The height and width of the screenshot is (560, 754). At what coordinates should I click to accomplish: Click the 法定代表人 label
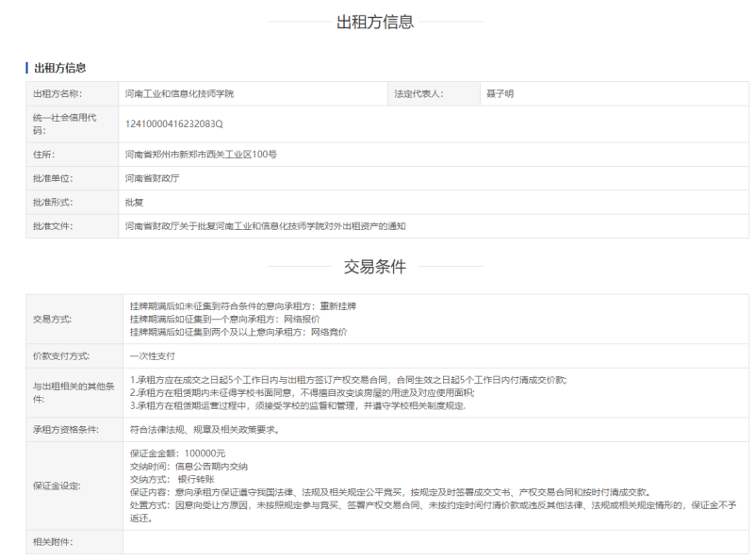point(418,94)
